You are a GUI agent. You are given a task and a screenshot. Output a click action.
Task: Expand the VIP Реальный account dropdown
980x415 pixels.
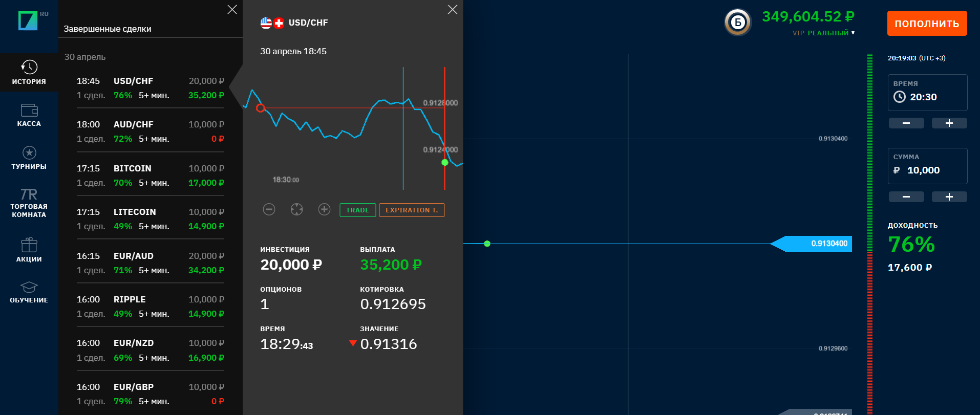(x=824, y=33)
